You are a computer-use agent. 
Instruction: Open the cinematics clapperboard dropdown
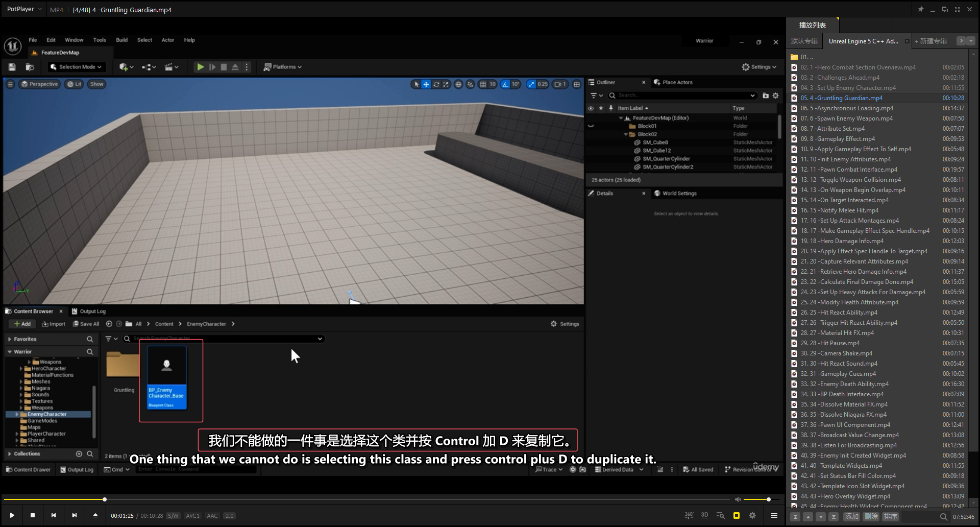click(171, 67)
